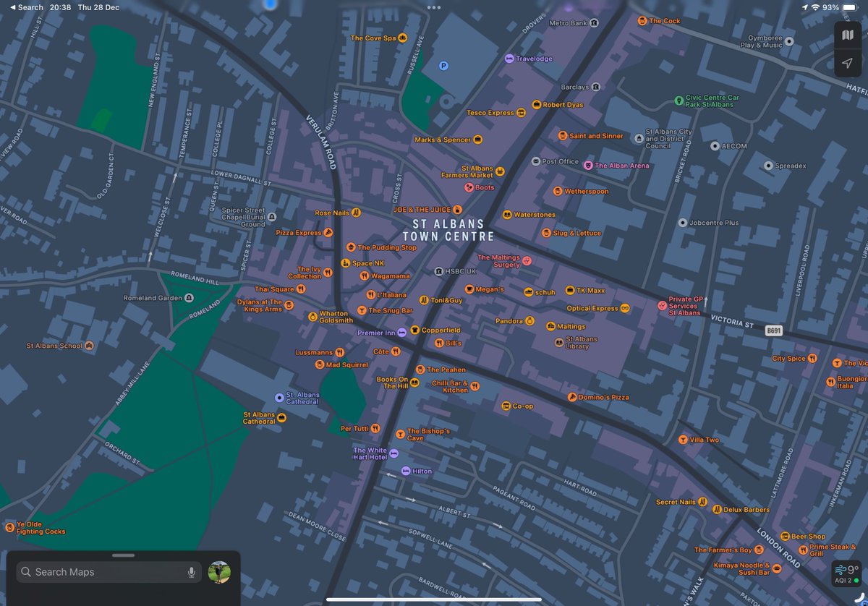868x606 pixels.
Task: Tap the three-dot multitasking menu
Action: (x=434, y=7)
